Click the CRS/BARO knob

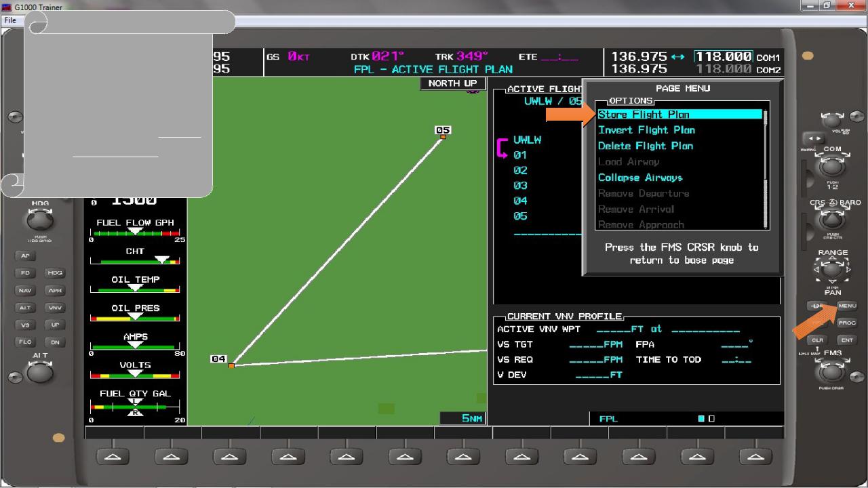point(833,221)
